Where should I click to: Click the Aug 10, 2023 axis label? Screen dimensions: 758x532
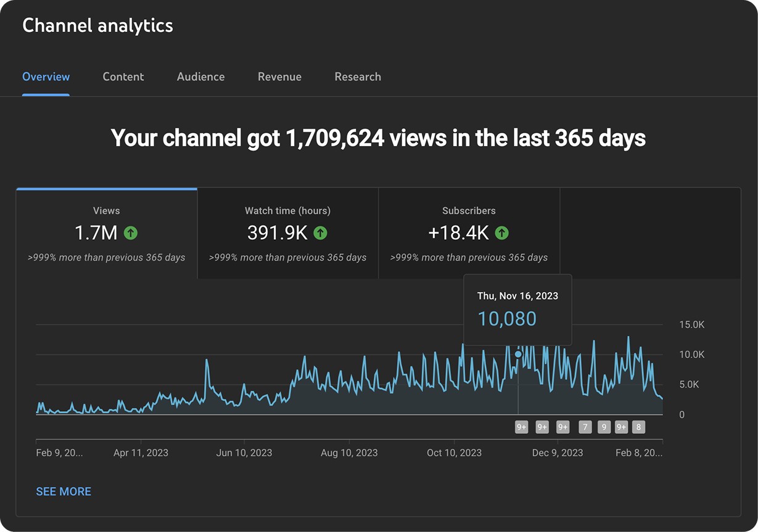coord(349,452)
